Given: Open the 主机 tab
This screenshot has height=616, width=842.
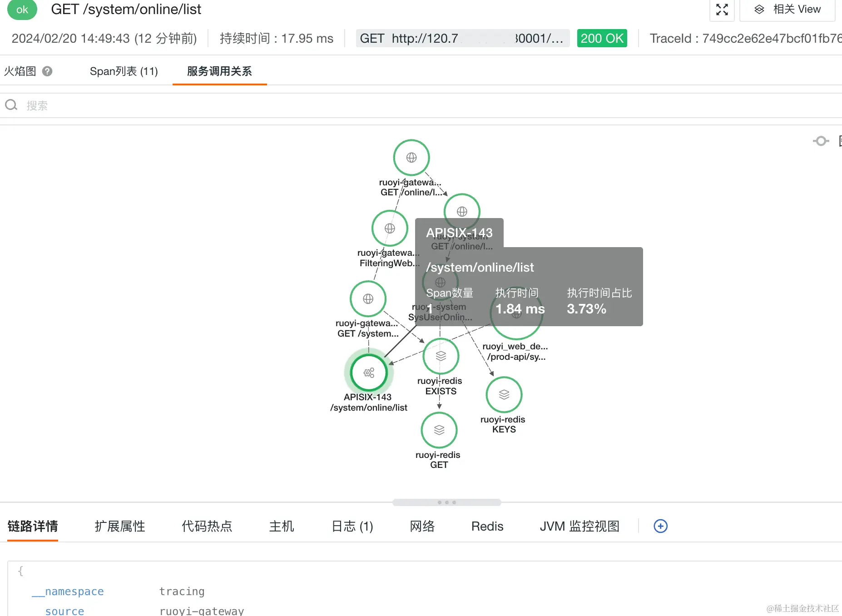Looking at the screenshot, I should [282, 526].
